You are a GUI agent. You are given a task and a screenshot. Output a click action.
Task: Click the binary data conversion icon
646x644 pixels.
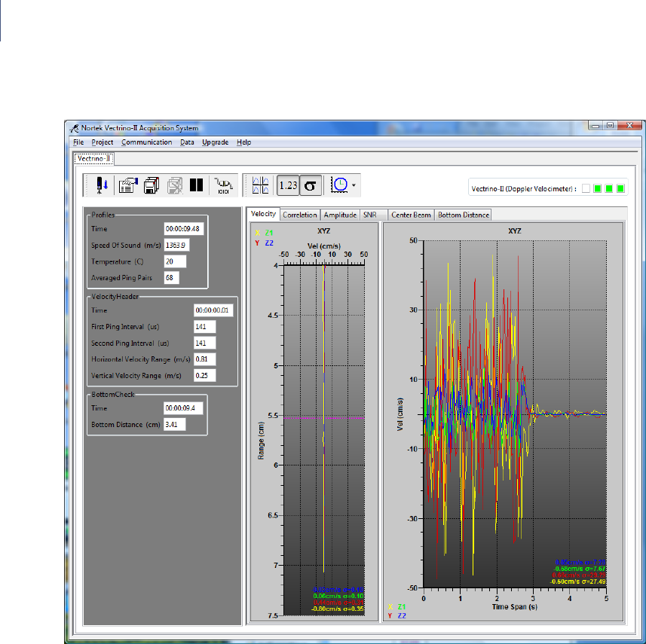(x=223, y=185)
